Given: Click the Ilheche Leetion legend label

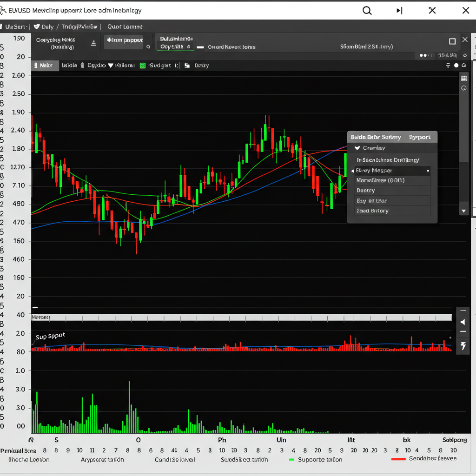Looking at the screenshot, I should (x=29, y=460).
